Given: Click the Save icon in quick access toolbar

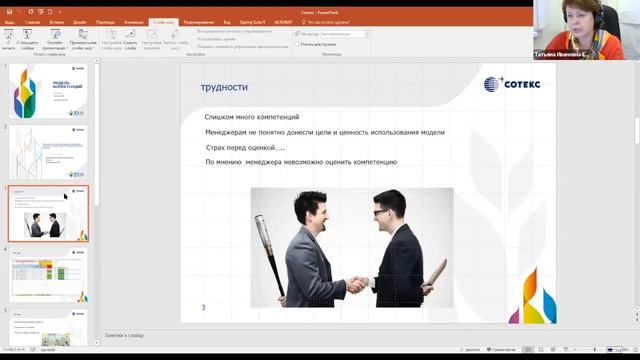Looking at the screenshot, I should pyautogui.click(x=9, y=12).
